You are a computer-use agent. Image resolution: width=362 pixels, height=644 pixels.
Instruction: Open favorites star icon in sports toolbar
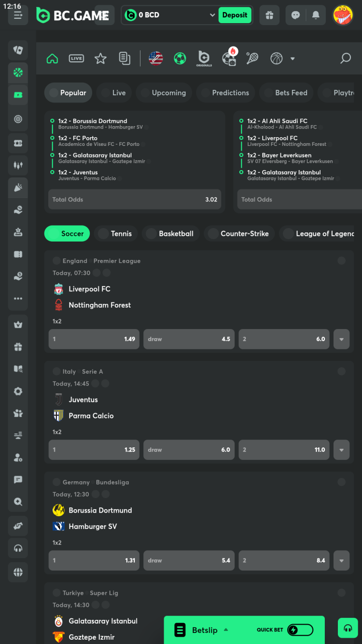point(100,58)
